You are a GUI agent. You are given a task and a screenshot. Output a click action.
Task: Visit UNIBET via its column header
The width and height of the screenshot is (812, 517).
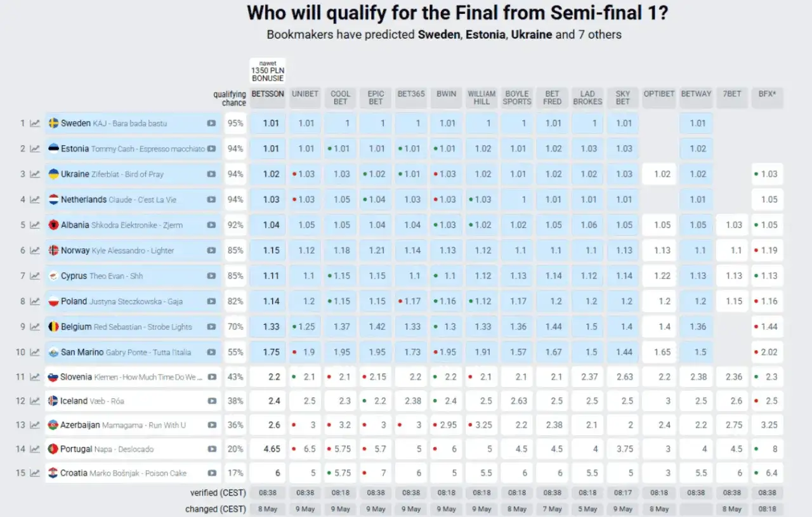pyautogui.click(x=305, y=94)
